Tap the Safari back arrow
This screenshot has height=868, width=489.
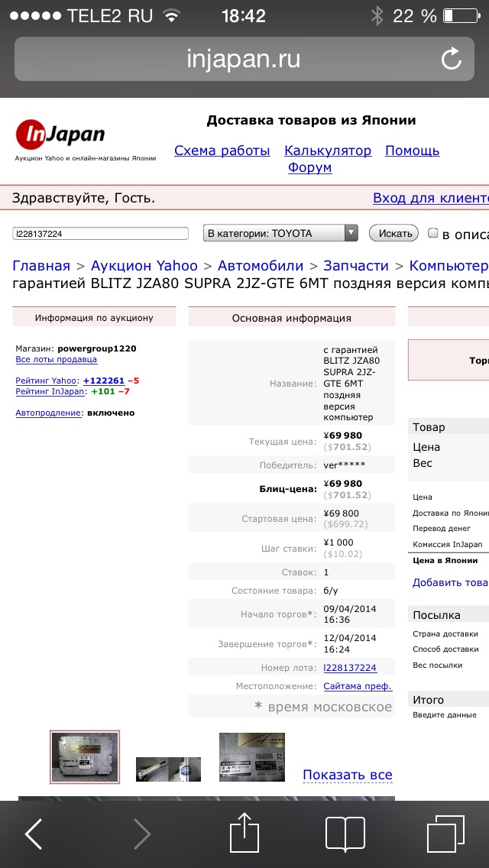tap(34, 834)
